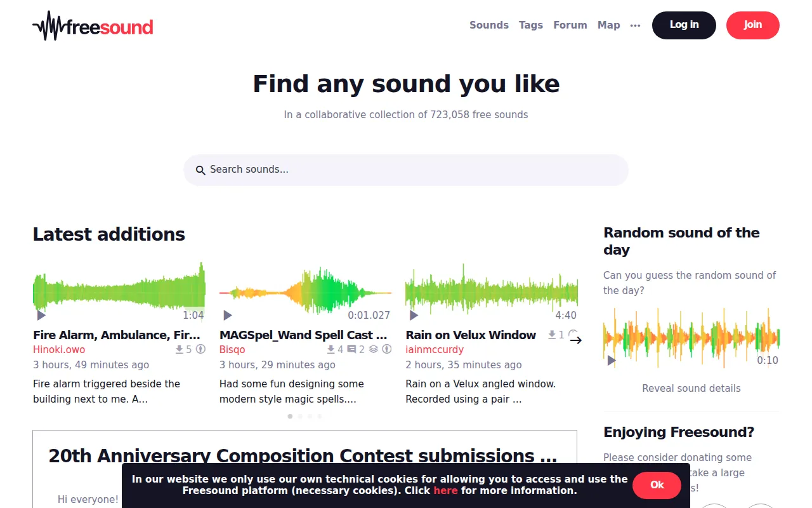Play the Fire Alarm, Ambulance sound

click(41, 315)
